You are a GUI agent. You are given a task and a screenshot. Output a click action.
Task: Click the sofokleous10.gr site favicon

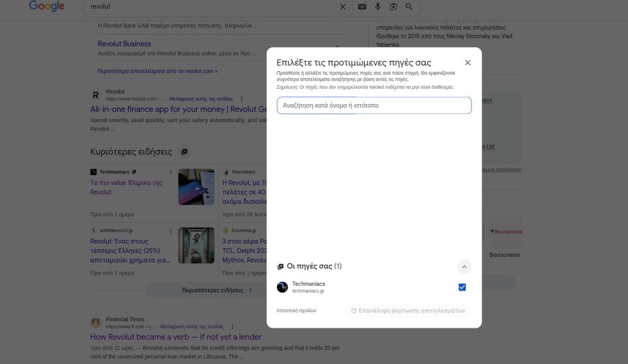93,229
